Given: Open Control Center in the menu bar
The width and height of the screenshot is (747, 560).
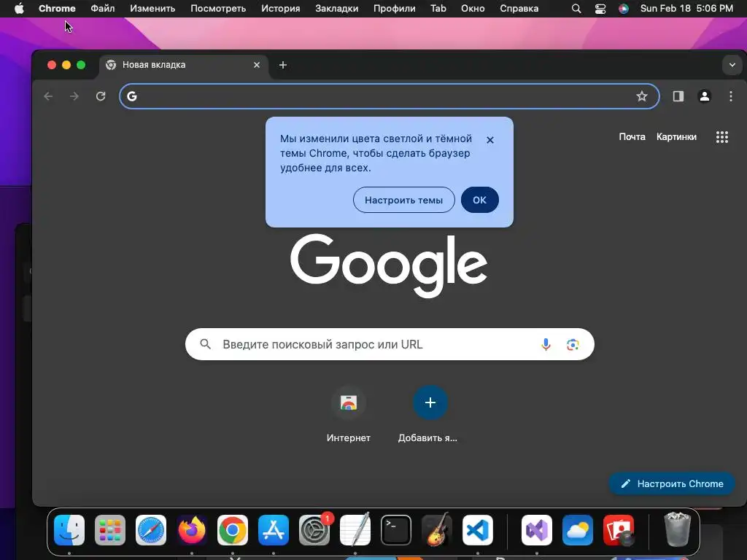Looking at the screenshot, I should 600,9.
